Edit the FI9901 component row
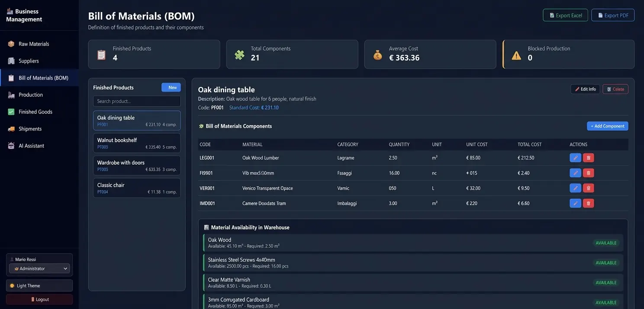 (575, 173)
